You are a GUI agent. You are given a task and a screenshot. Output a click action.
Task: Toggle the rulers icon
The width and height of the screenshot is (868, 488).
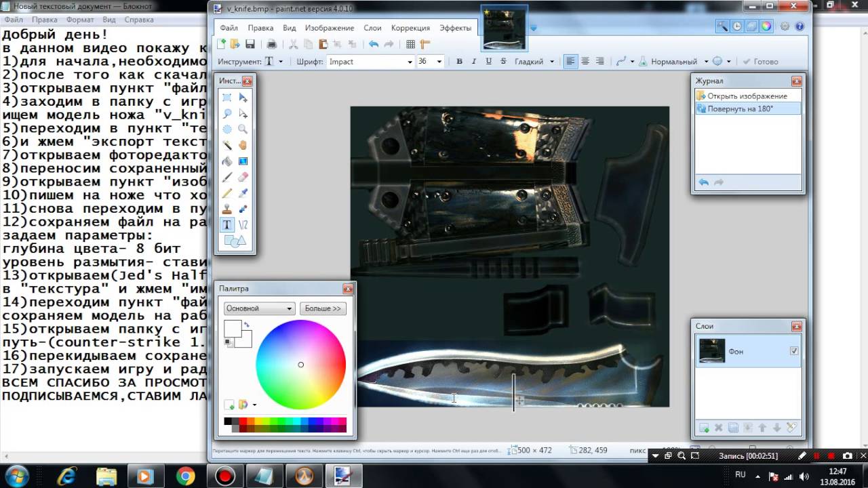(x=425, y=44)
